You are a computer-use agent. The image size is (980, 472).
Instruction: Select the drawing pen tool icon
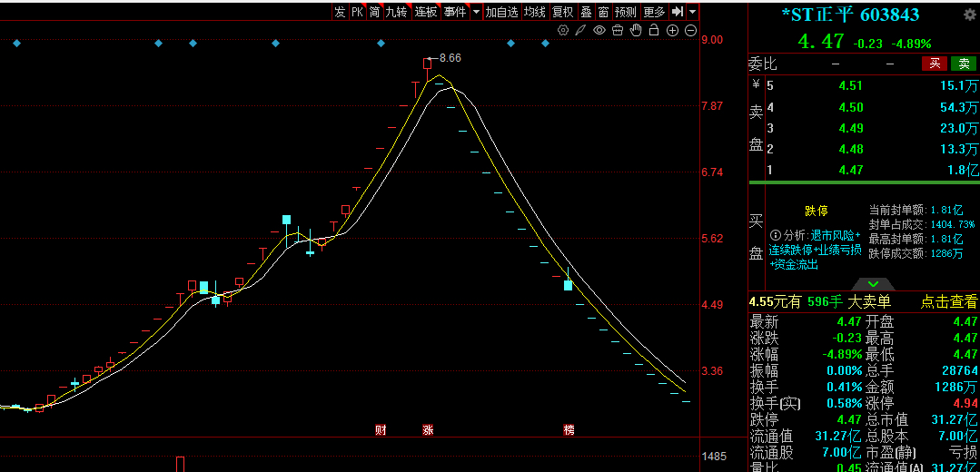point(580,31)
